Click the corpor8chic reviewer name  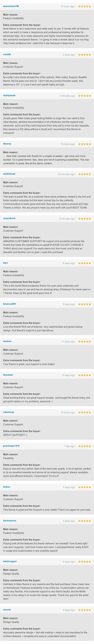(9, 219)
